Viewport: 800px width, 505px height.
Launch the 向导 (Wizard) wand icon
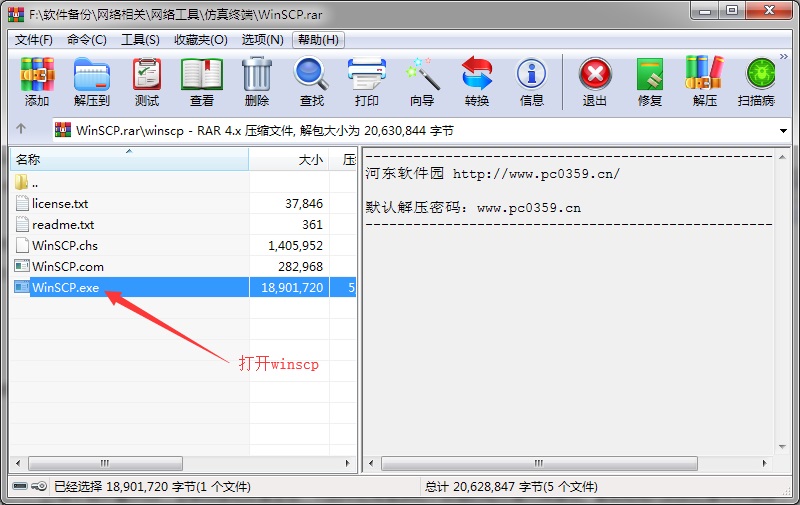[x=422, y=75]
